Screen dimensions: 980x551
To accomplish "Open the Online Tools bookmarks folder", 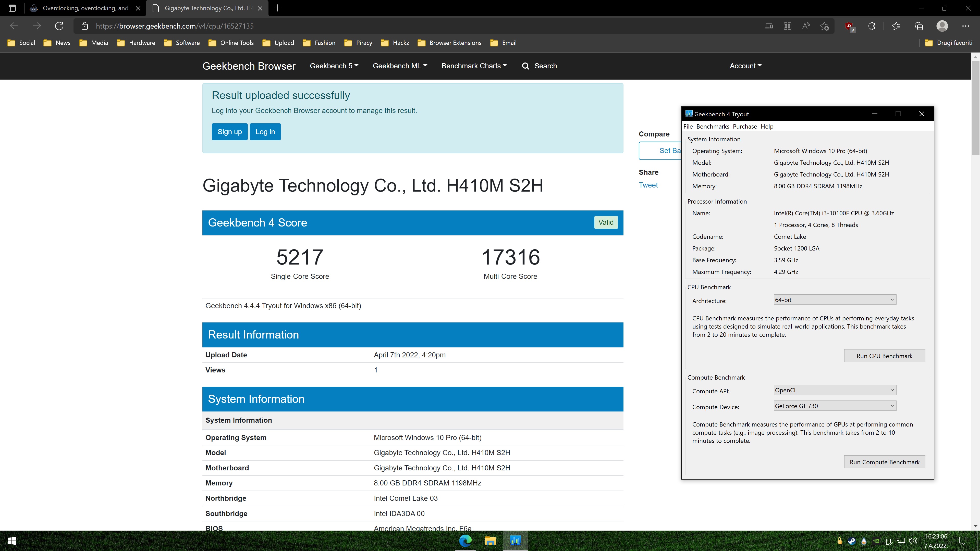I will pos(231,43).
